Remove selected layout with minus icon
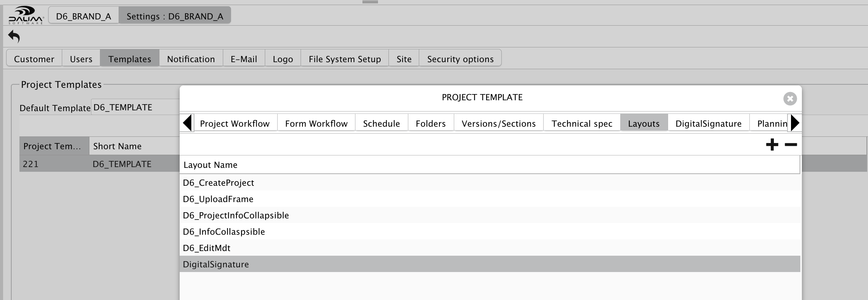 (x=791, y=145)
